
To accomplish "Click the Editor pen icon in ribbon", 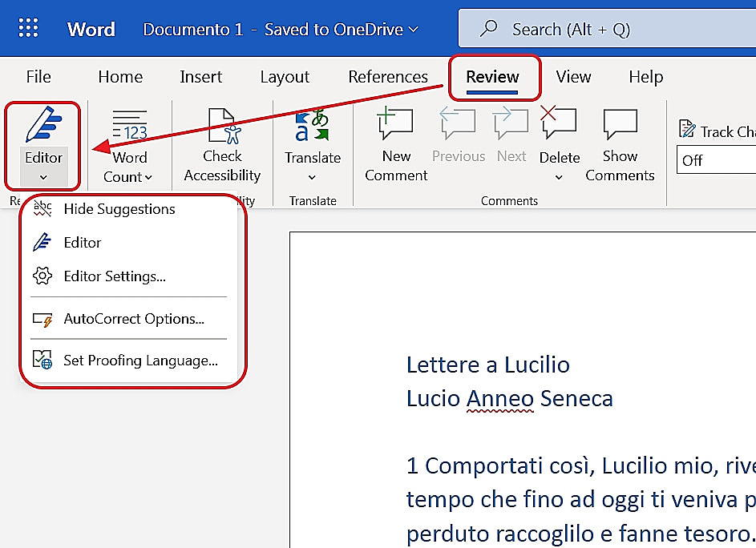I will pos(43,124).
